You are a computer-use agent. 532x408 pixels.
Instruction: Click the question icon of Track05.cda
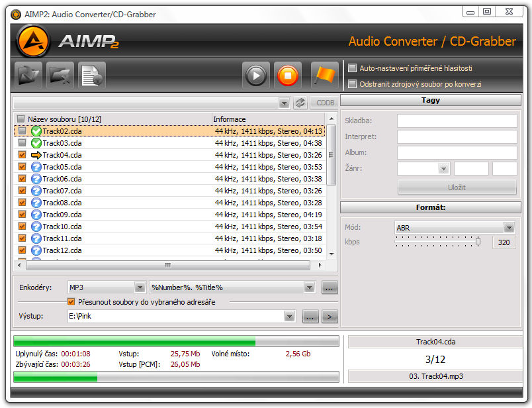tap(36, 167)
